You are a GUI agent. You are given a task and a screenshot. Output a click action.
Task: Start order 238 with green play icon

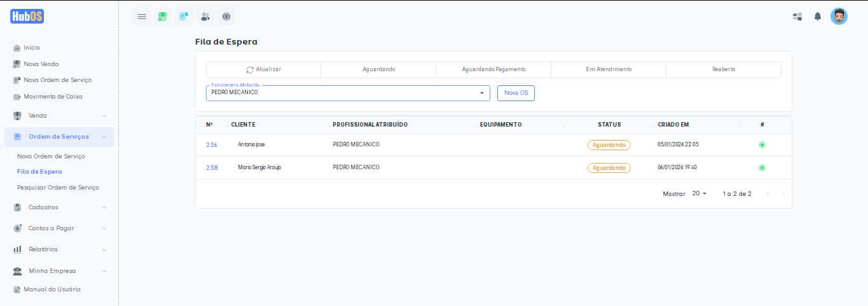point(762,168)
